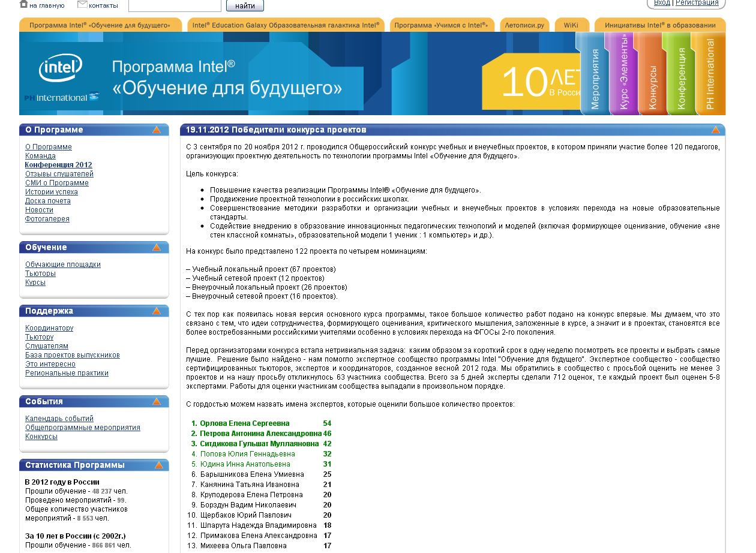Click expert name «Ситдикова Гульшат Муллаяновна»
The width and height of the screenshot is (756, 553).
[x=259, y=444]
